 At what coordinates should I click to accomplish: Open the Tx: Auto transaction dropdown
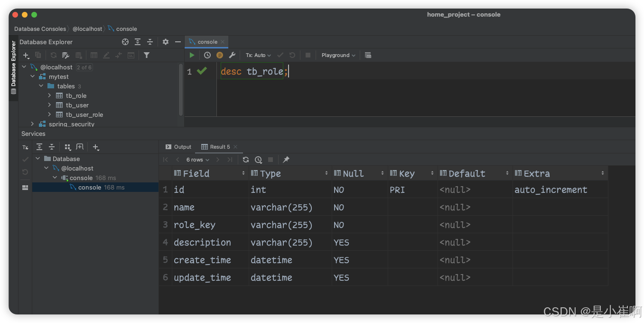258,55
